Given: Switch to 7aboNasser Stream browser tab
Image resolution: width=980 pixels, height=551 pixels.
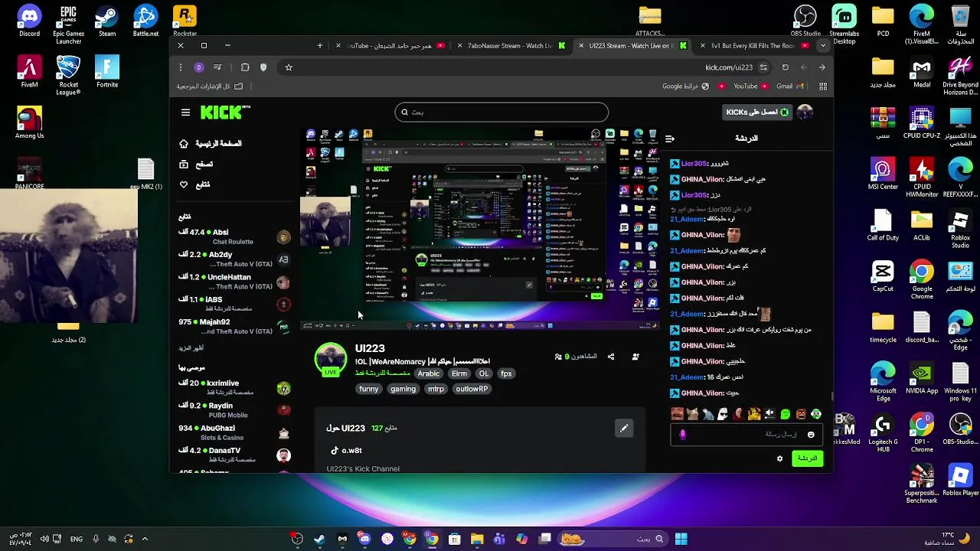Looking at the screenshot, I should [x=511, y=46].
